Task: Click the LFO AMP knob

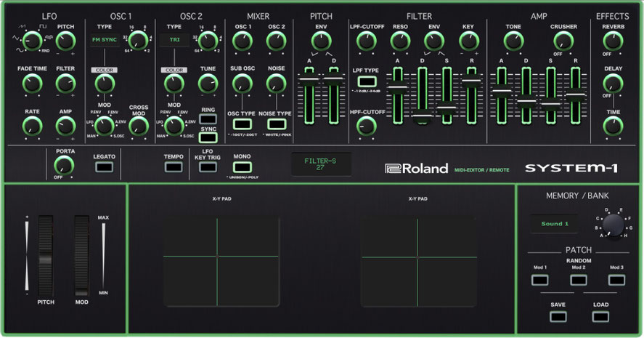Action: click(x=66, y=126)
